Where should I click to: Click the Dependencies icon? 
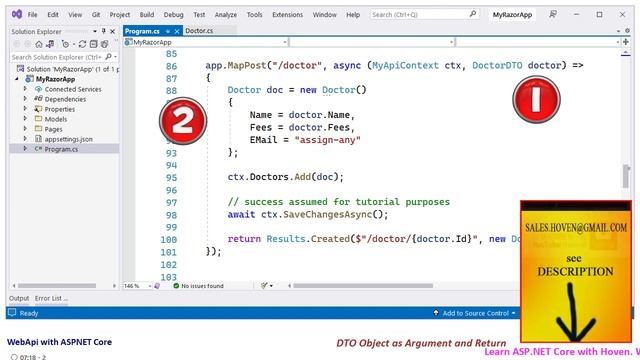38,99
